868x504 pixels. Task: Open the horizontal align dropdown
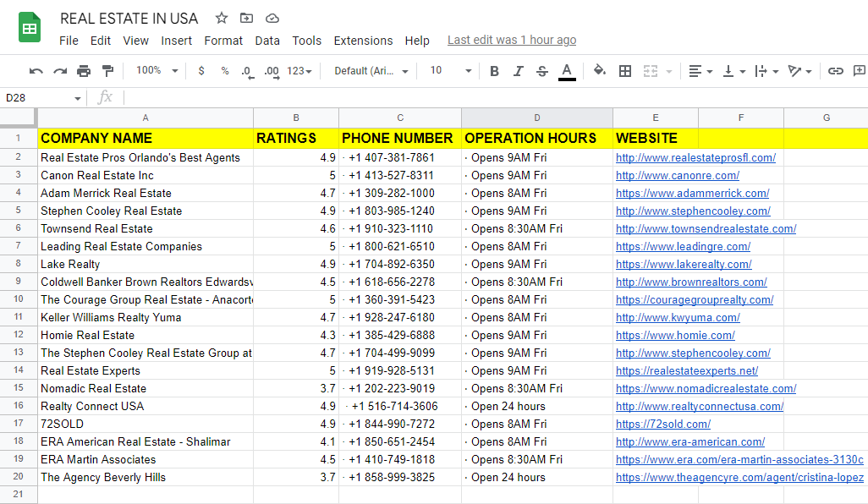(700, 71)
